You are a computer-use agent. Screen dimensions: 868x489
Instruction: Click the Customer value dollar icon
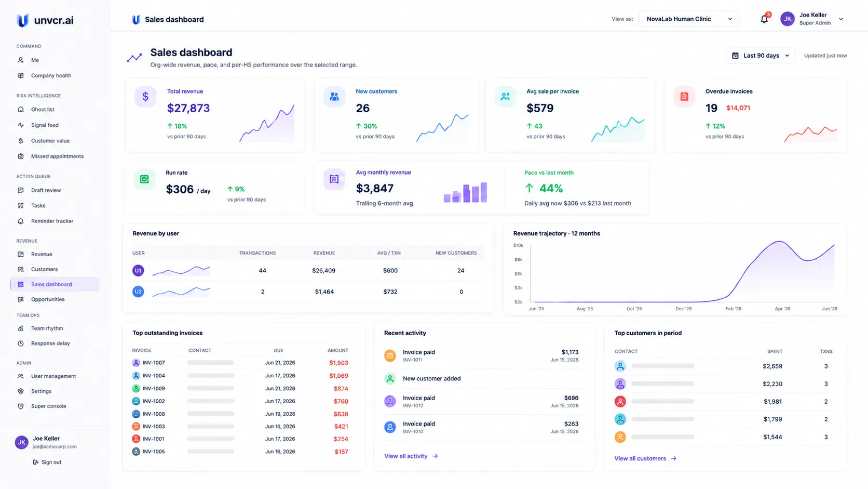pos(21,141)
